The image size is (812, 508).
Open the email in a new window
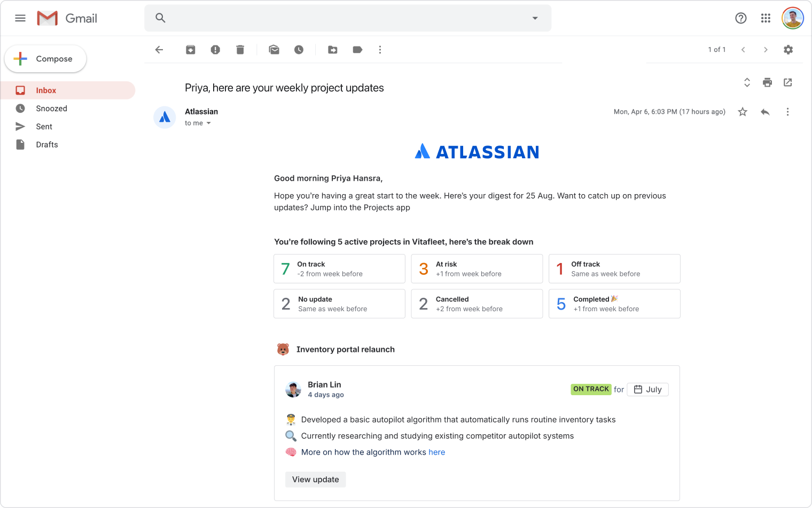click(x=787, y=82)
